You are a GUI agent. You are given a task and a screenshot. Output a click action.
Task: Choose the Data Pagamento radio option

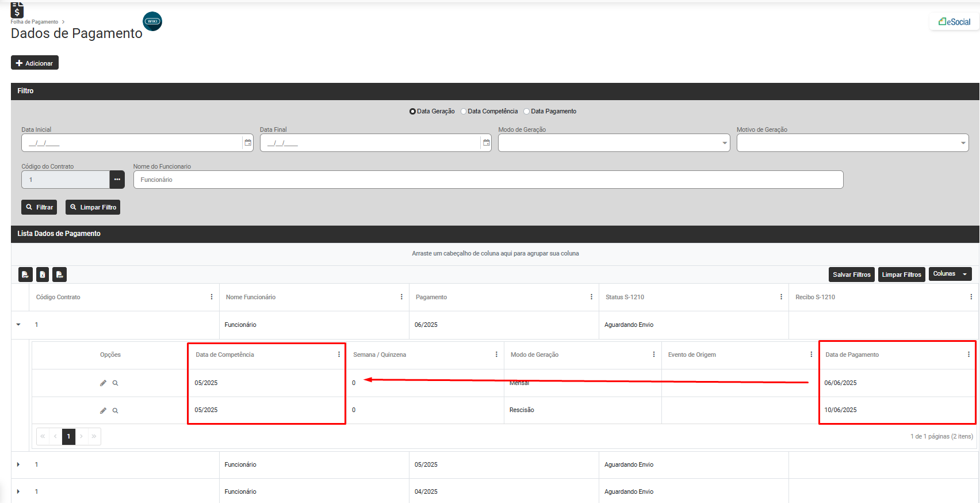tap(527, 112)
